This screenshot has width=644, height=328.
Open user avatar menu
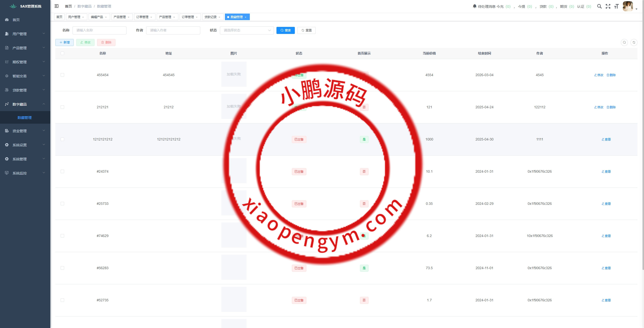[x=628, y=6]
